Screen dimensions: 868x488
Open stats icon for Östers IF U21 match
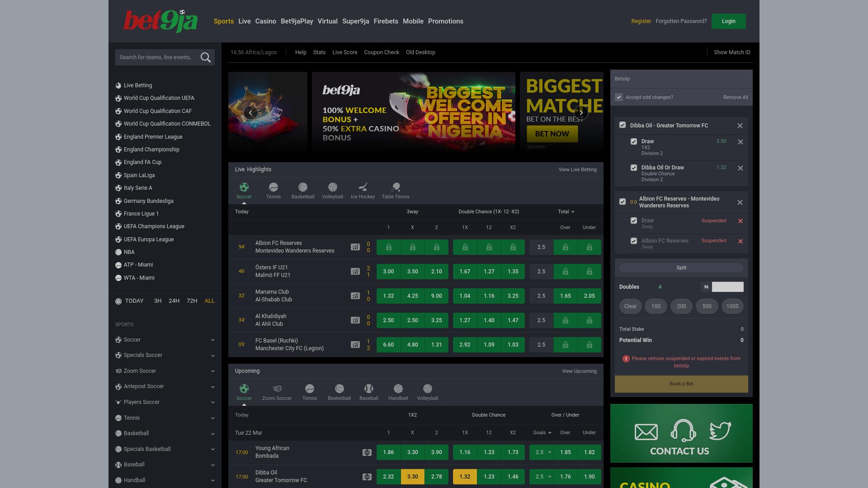355,272
